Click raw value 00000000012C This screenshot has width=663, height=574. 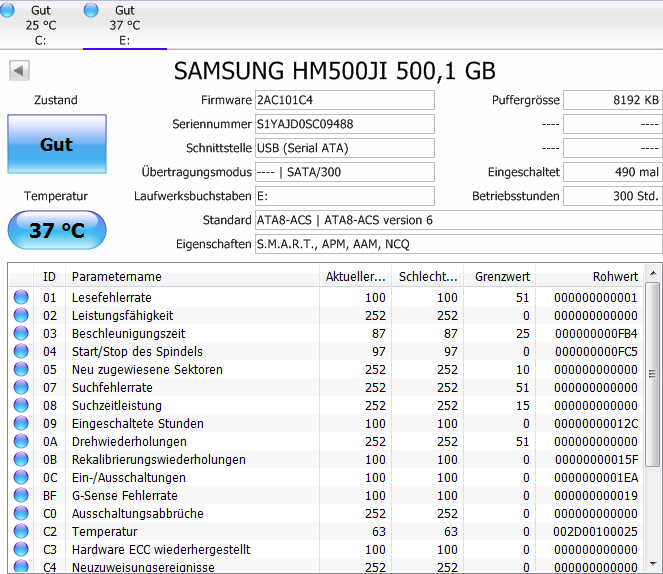596,424
